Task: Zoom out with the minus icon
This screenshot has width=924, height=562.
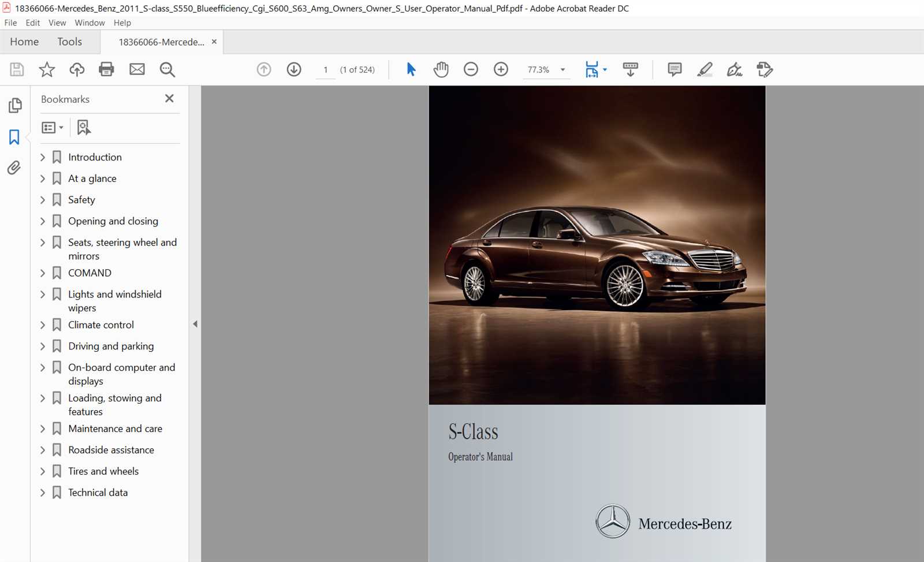Action: pos(471,70)
